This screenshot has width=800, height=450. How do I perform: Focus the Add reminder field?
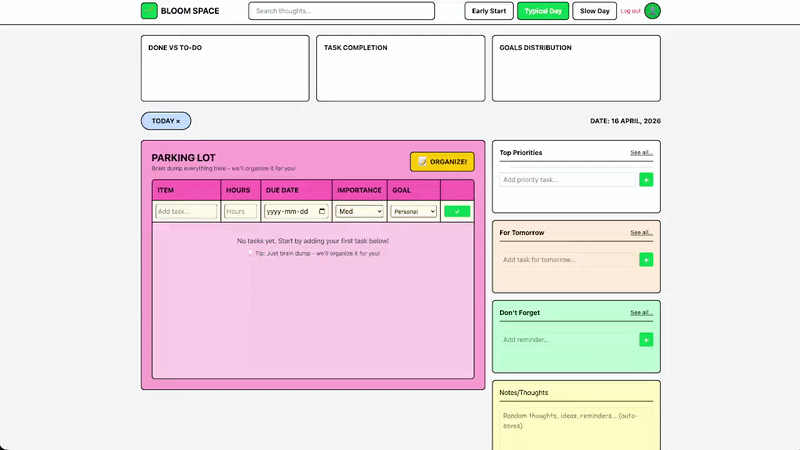pos(567,340)
